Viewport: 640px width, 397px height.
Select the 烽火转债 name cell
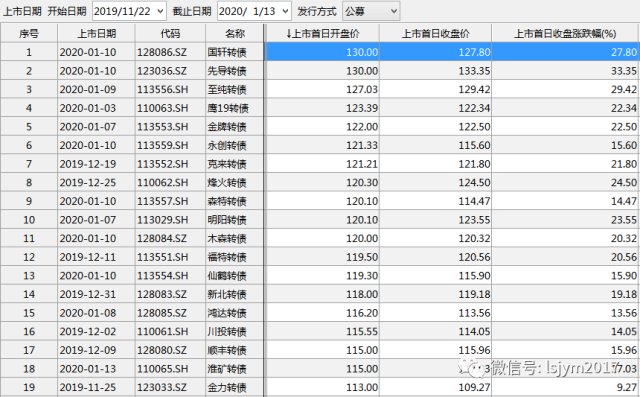[235, 182]
